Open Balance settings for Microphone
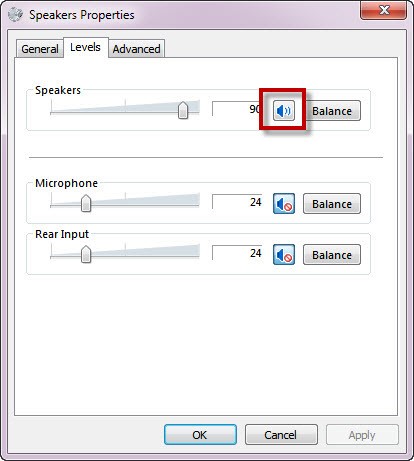The image size is (414, 461). tap(332, 204)
